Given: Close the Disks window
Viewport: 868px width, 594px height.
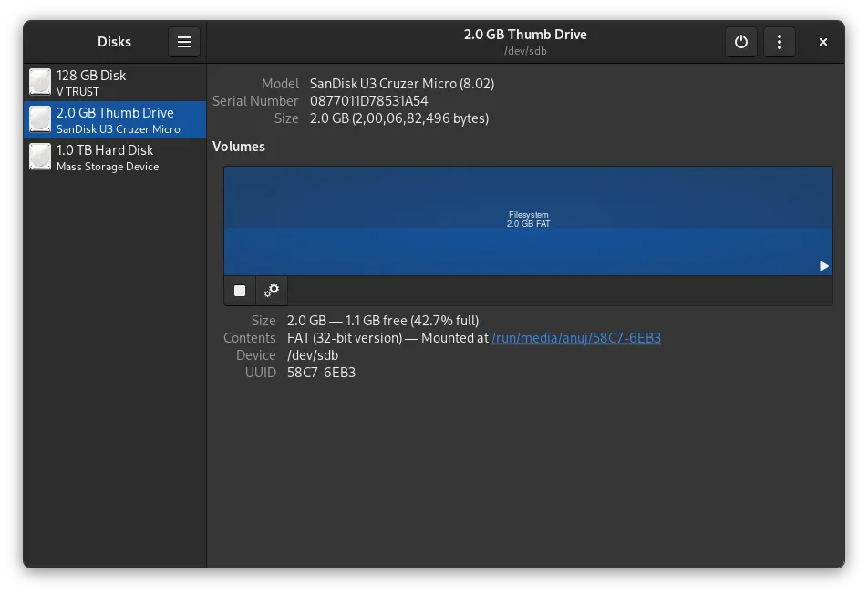Looking at the screenshot, I should (x=822, y=42).
